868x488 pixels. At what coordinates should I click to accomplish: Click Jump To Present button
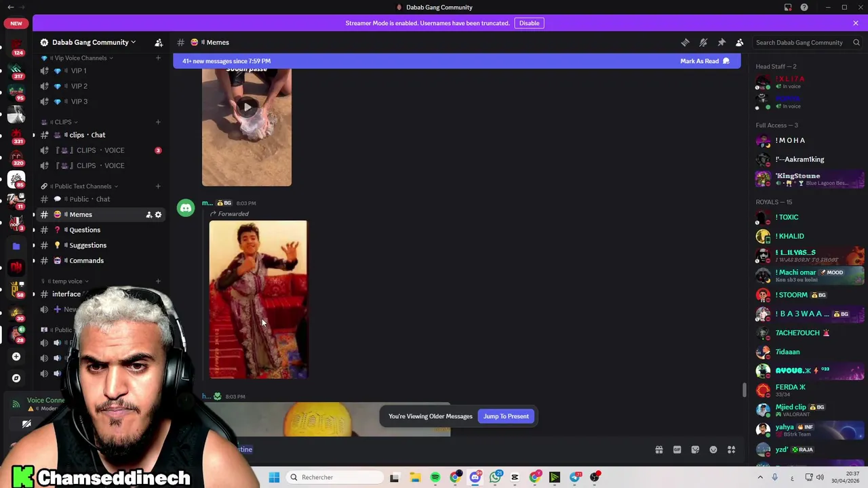506,416
